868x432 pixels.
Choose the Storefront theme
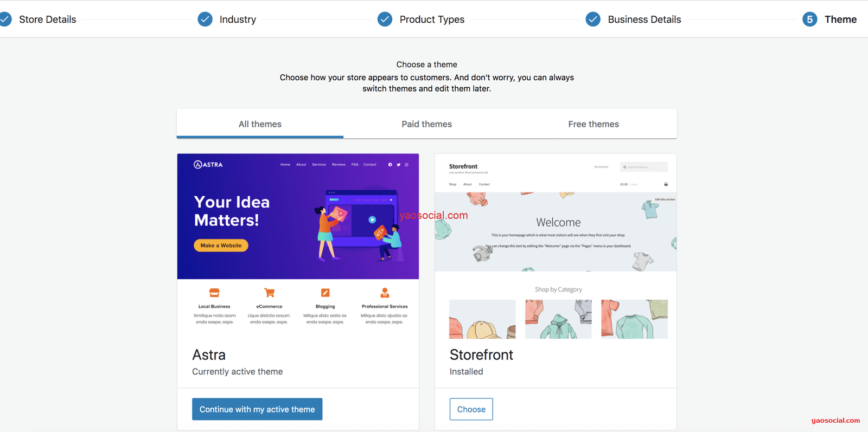471,409
